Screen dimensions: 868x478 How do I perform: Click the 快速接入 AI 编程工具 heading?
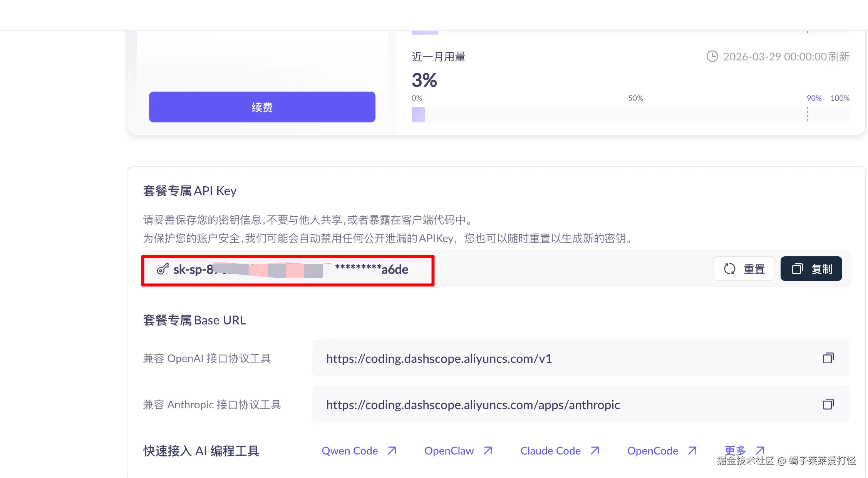(201, 451)
